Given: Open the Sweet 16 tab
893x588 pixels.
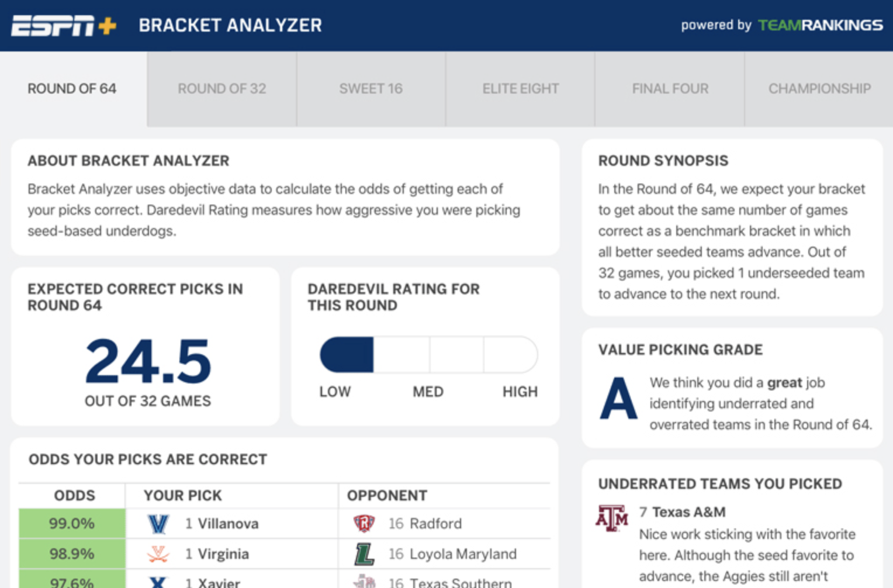Looking at the screenshot, I should coord(371,88).
